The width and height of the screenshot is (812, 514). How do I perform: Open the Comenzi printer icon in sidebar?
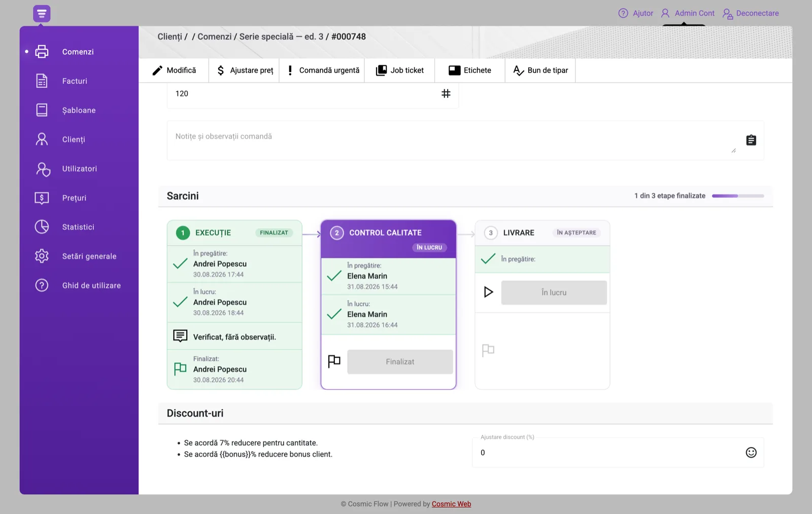42,52
